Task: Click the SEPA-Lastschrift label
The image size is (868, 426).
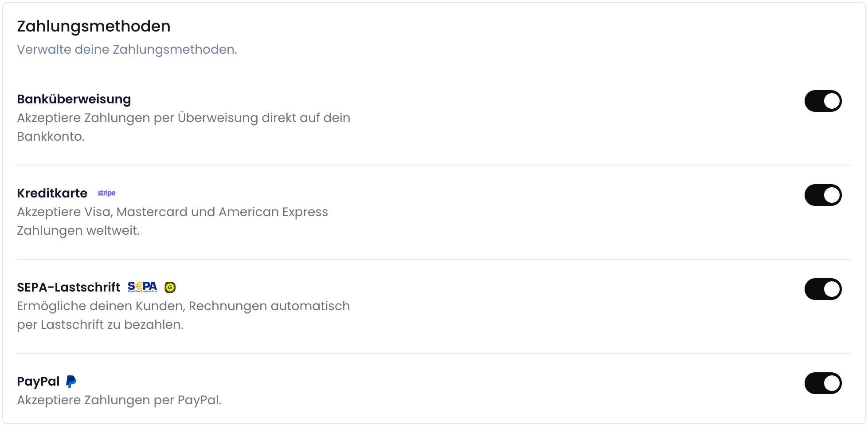Action: 68,287
